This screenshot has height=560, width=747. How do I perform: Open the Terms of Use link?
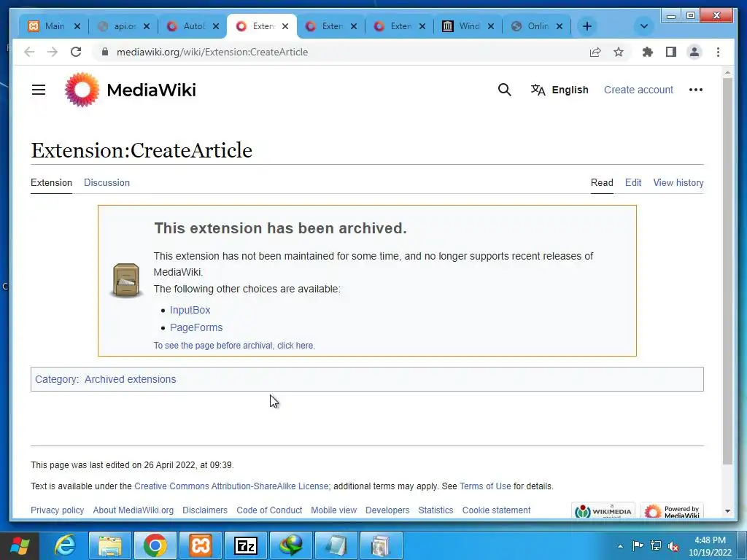pyautogui.click(x=485, y=486)
